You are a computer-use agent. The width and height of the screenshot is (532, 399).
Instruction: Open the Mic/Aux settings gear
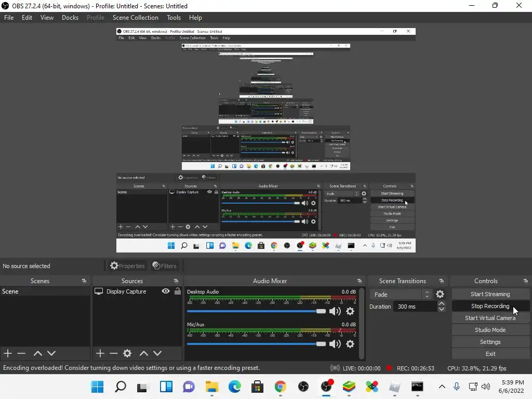(350, 344)
